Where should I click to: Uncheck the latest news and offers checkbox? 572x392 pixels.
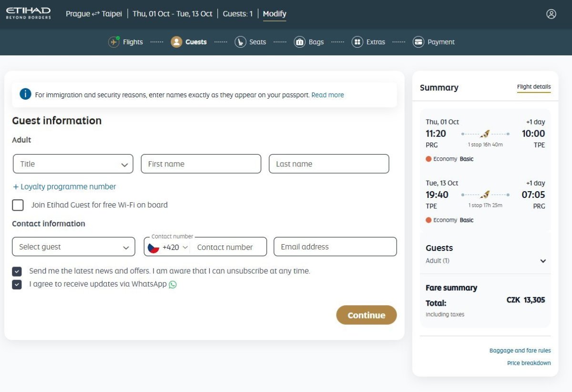click(17, 271)
